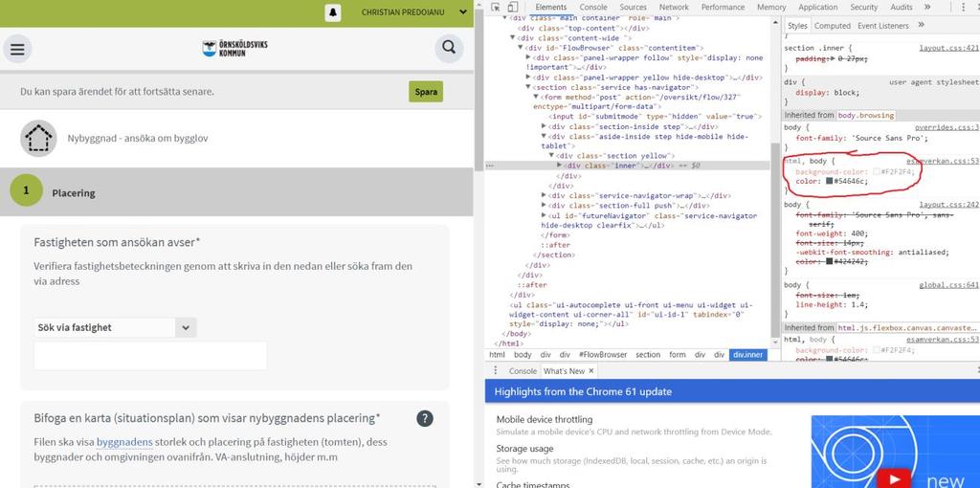Viewport: 980px width, 488px height.
Task: Click the #F2F2F4 background-color swatch
Action: tap(877, 171)
